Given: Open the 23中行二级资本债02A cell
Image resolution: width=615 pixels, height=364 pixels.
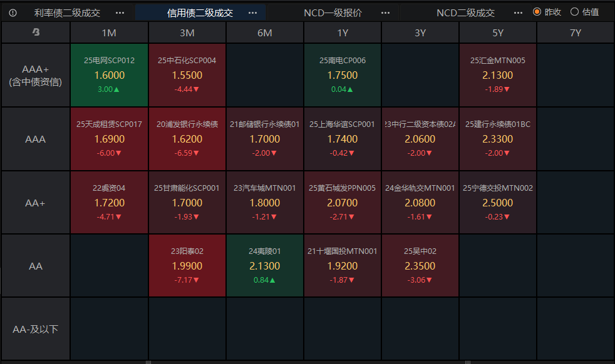Looking at the screenshot, I should (420, 139).
